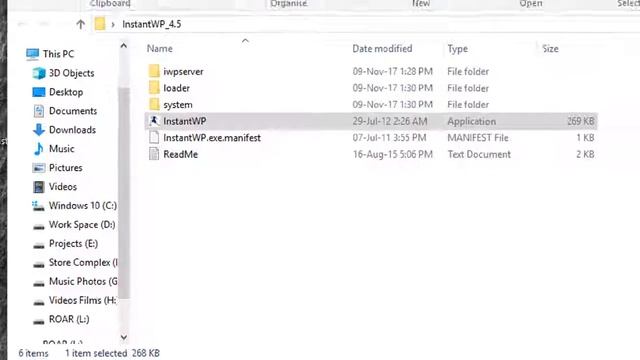Click '16-Aug-15 5:06 PM' date cell
This screenshot has height=360, width=640.
click(392, 154)
